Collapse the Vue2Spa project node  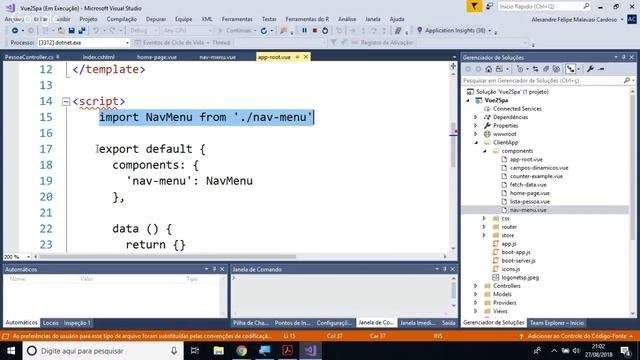[x=468, y=100]
